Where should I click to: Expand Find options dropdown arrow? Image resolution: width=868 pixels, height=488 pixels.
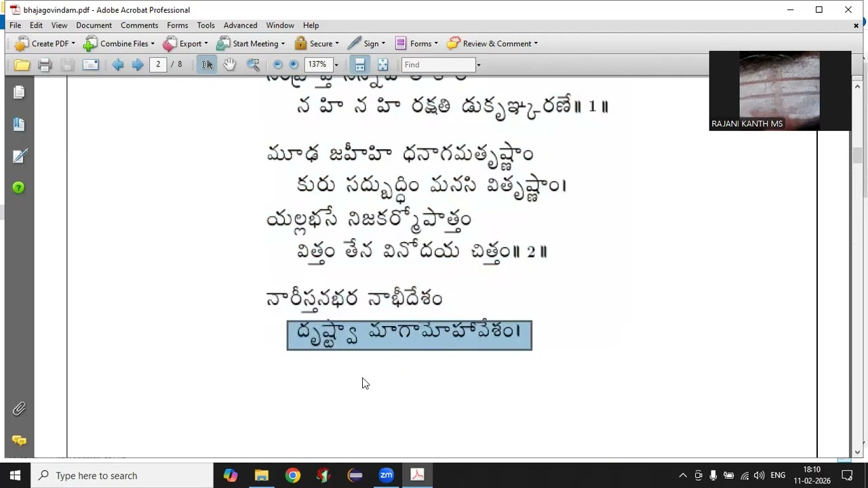pos(478,65)
